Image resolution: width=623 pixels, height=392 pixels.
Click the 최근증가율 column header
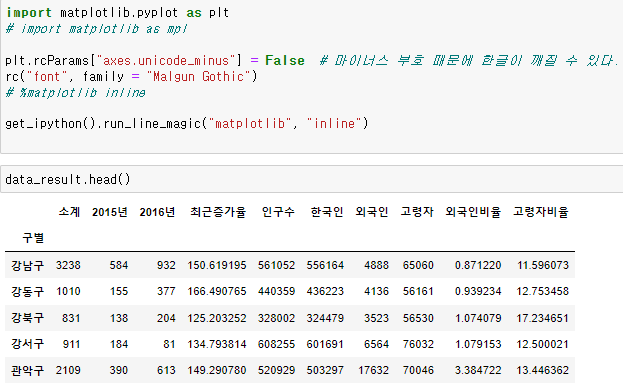218,212
